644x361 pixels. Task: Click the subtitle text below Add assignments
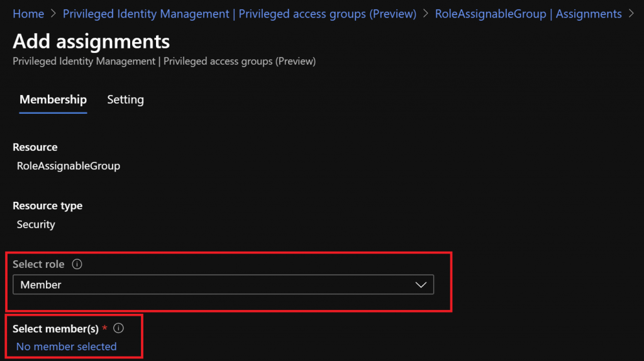pos(164,61)
